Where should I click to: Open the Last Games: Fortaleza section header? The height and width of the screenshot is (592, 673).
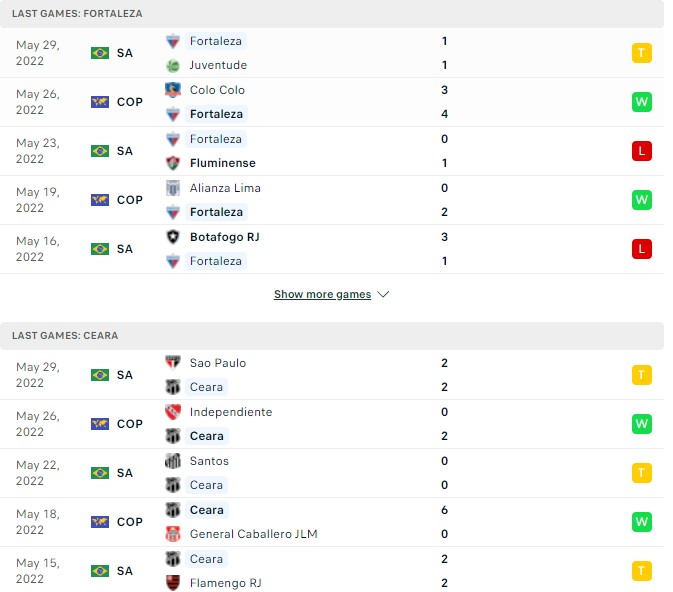[x=77, y=14]
